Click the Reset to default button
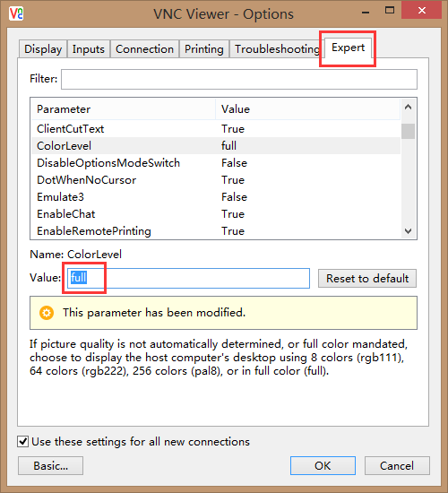Viewport: 448px width, 493px height. coord(367,278)
